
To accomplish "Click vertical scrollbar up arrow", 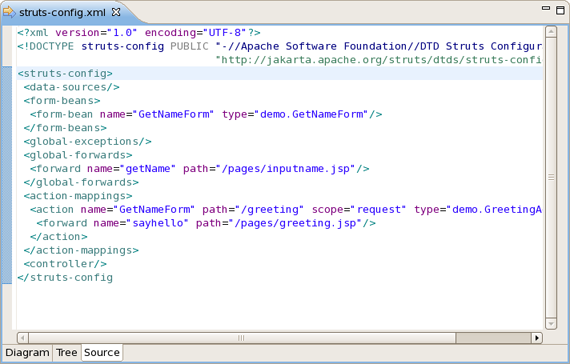I will point(551,32).
